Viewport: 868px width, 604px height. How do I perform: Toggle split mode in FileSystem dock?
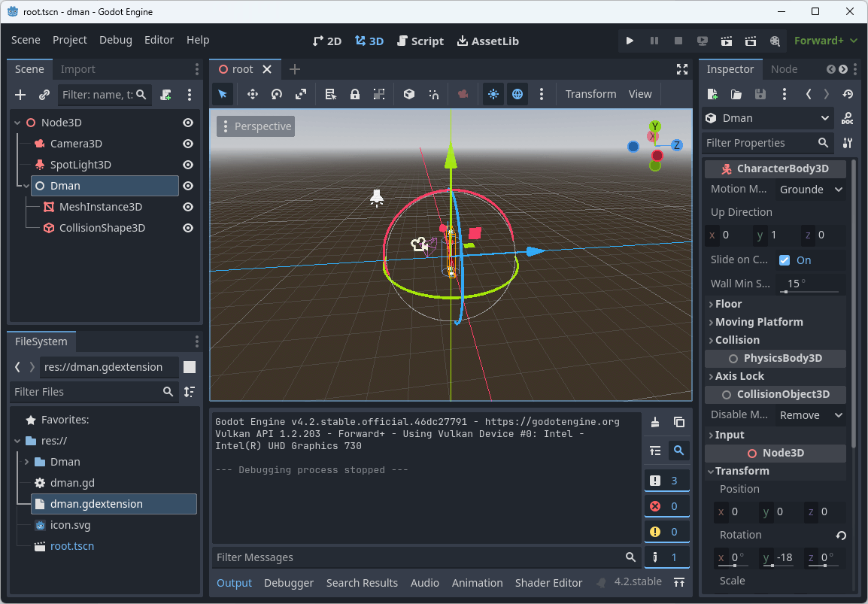[190, 367]
